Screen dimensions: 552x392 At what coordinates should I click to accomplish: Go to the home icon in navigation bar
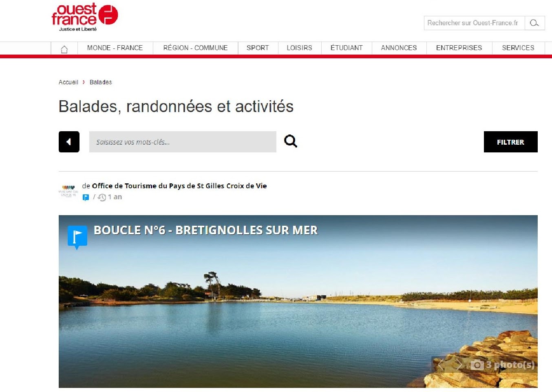pos(64,49)
